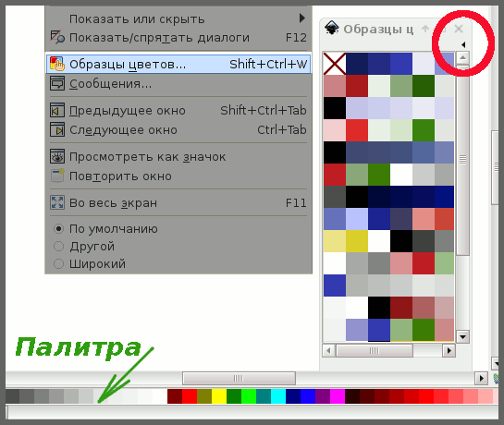
Task: Click the Повторить окно icon
Action: coord(57,176)
